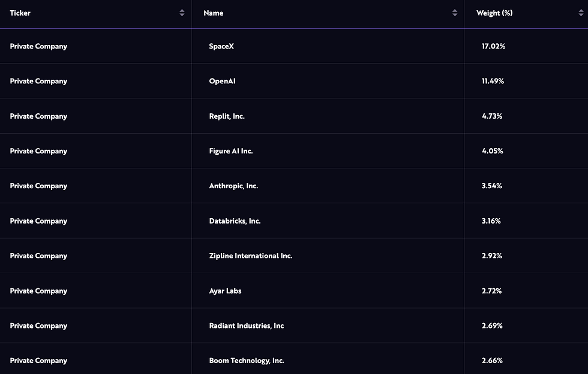Select Private Company ticker beside Databricks, Inc.
Screen dimensions: 588x374
point(38,222)
